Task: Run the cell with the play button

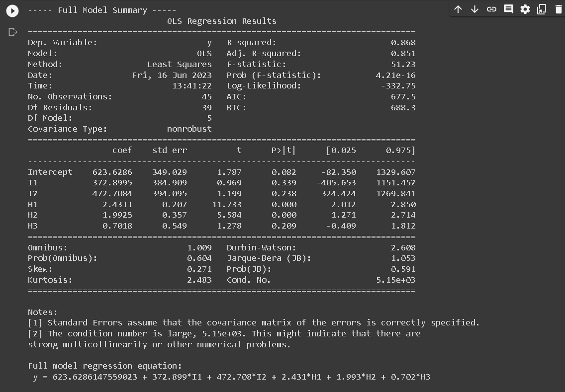Action: click(12, 11)
